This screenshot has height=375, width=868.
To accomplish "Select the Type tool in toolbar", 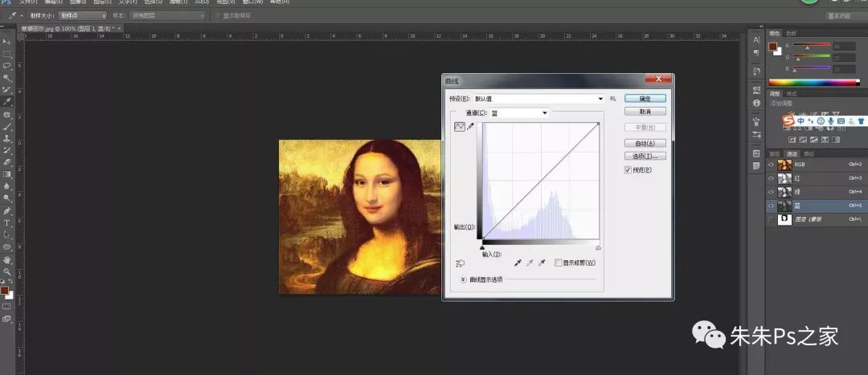I will [6, 222].
